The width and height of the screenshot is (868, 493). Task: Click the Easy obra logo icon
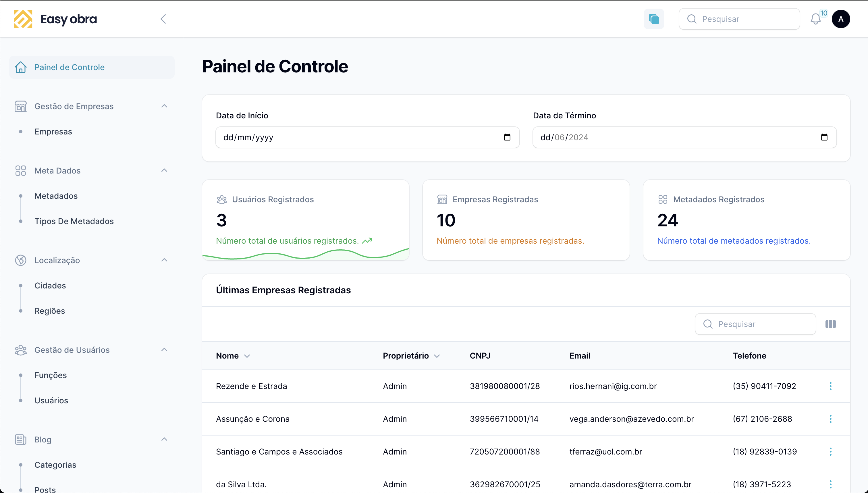pos(23,19)
